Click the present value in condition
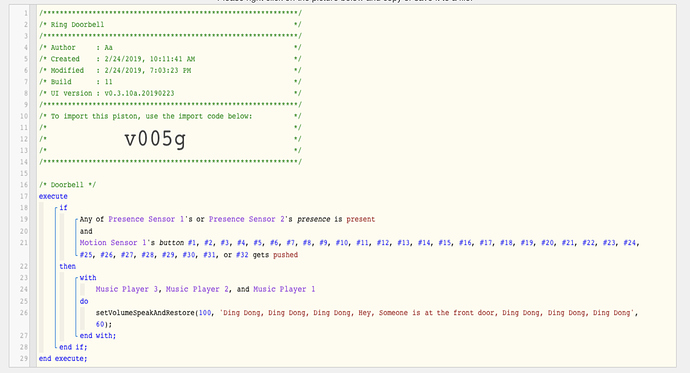 coord(360,219)
